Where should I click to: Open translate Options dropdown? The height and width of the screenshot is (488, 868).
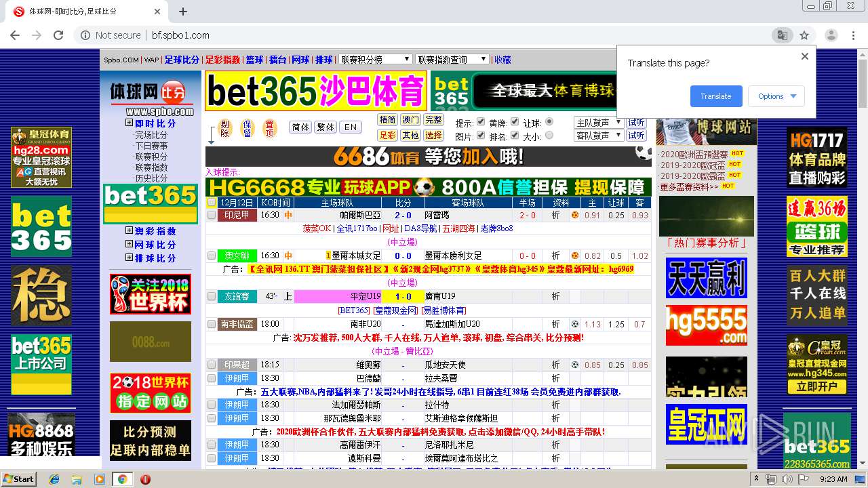pyautogui.click(x=776, y=96)
